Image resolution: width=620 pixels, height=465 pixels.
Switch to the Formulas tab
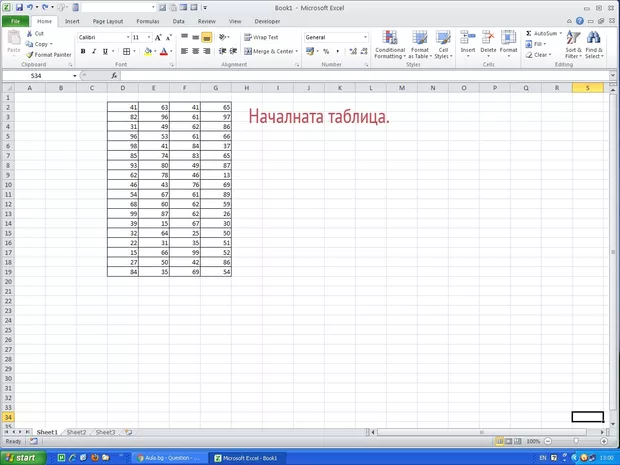point(148,21)
